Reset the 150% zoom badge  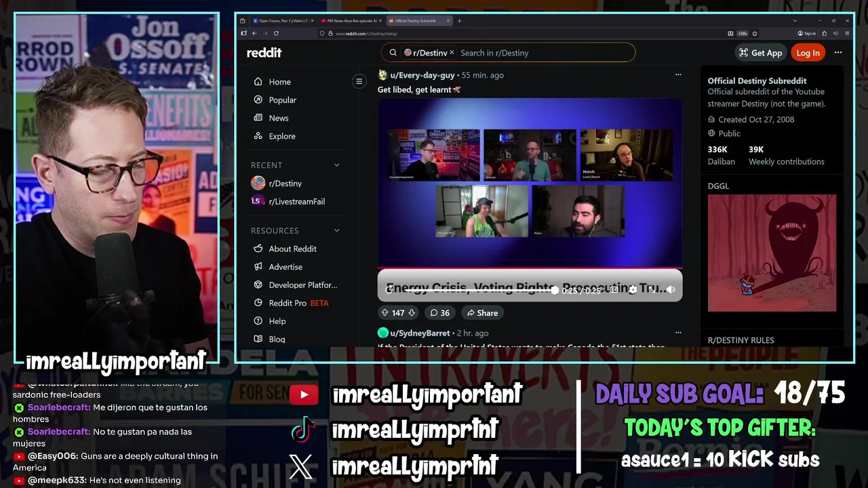[743, 33]
